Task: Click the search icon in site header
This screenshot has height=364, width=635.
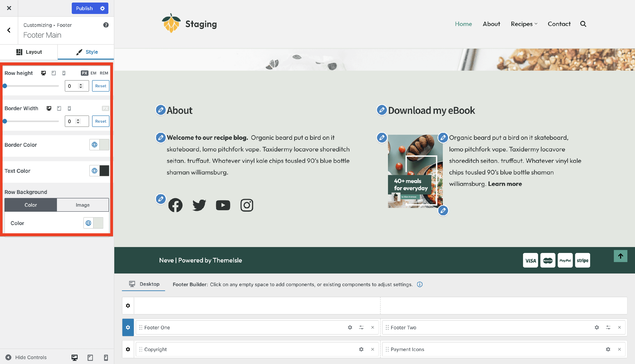Action: [583, 24]
